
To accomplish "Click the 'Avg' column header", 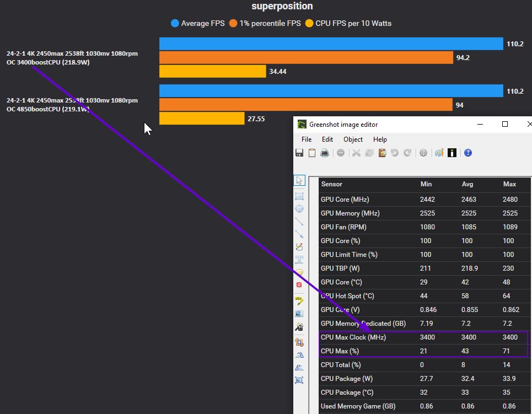I will point(467,184).
